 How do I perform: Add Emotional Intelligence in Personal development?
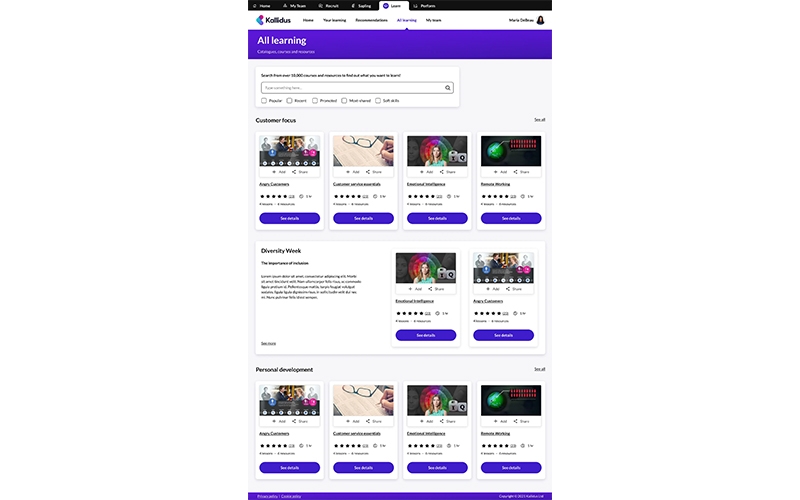(x=427, y=421)
